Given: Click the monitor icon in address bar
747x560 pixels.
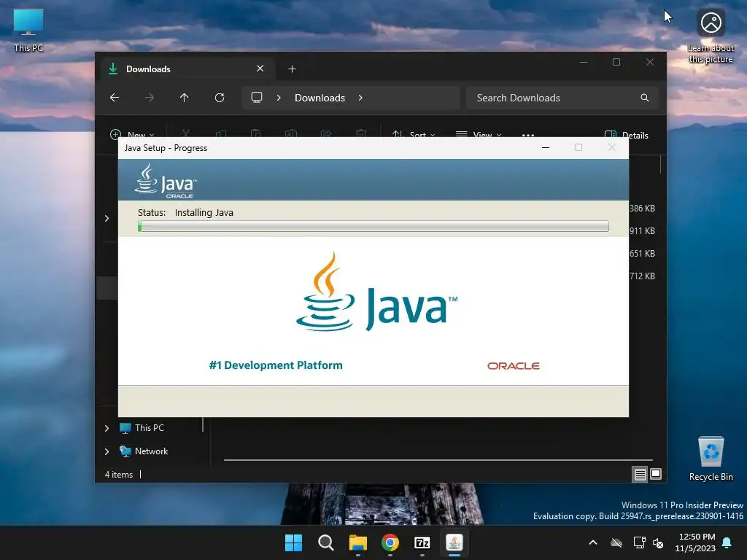Looking at the screenshot, I should (x=257, y=98).
